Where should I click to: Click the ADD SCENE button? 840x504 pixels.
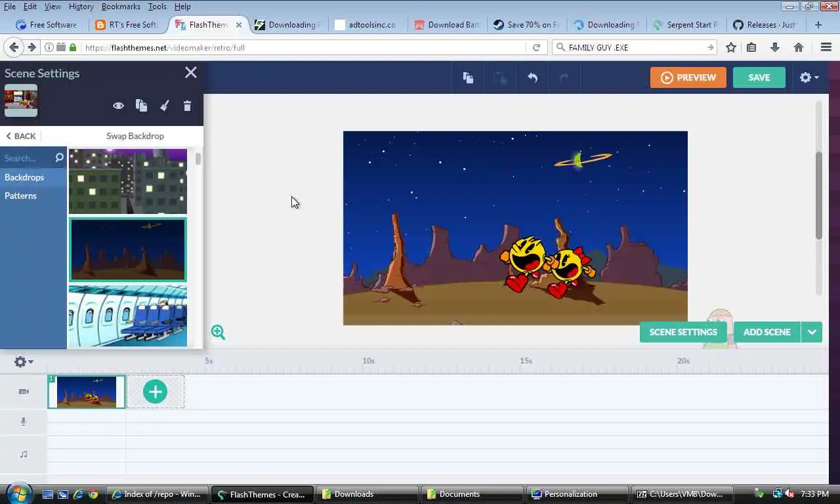767,332
